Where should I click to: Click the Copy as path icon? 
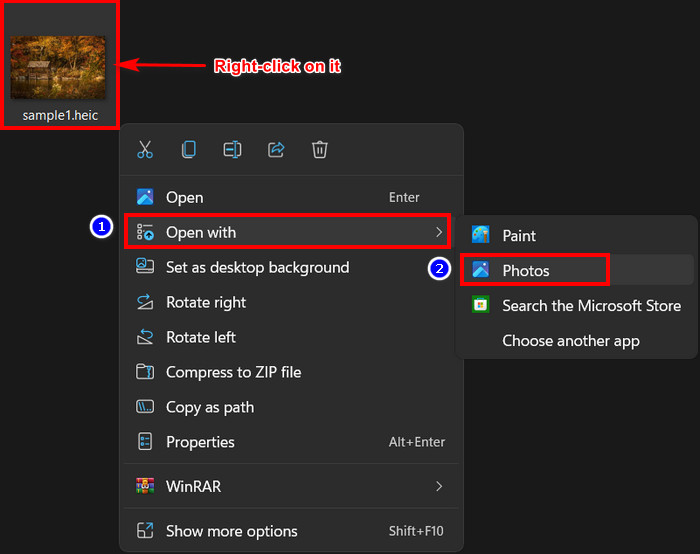pos(145,407)
